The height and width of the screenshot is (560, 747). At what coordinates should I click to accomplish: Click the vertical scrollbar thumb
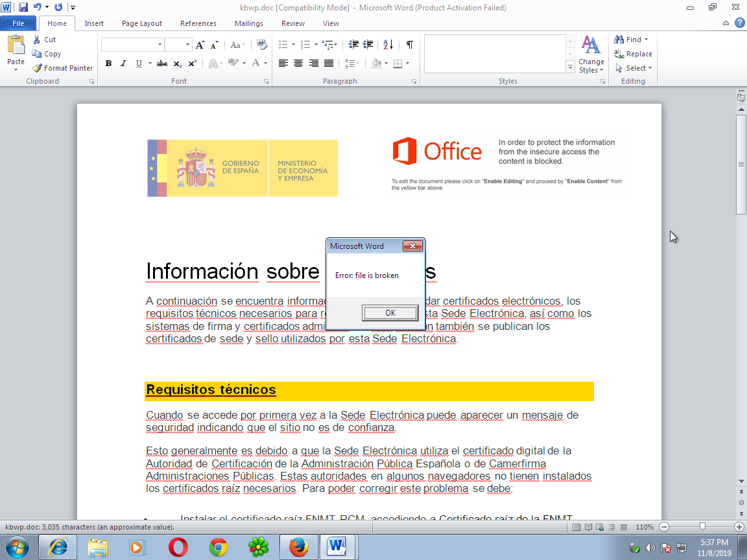pos(741,164)
